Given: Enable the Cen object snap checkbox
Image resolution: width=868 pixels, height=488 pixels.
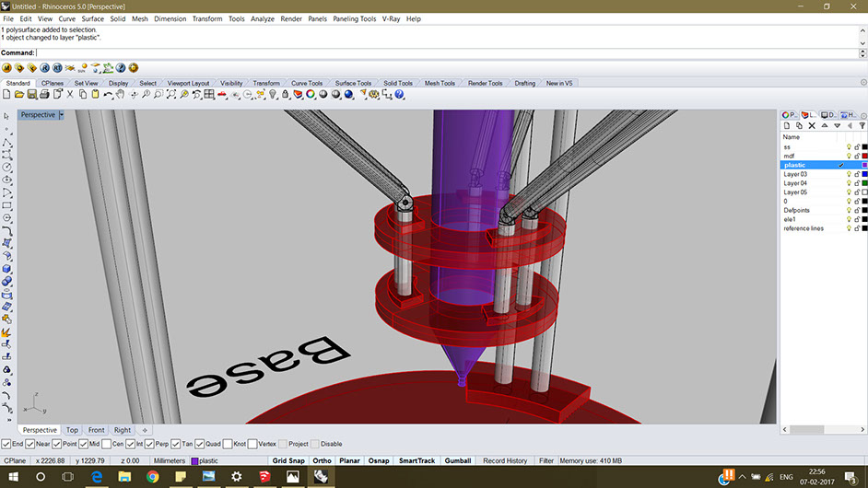Looking at the screenshot, I should pos(107,444).
